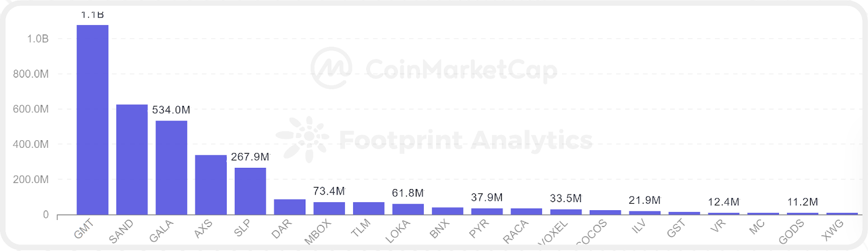Click the 534.0M value label

pos(171,110)
